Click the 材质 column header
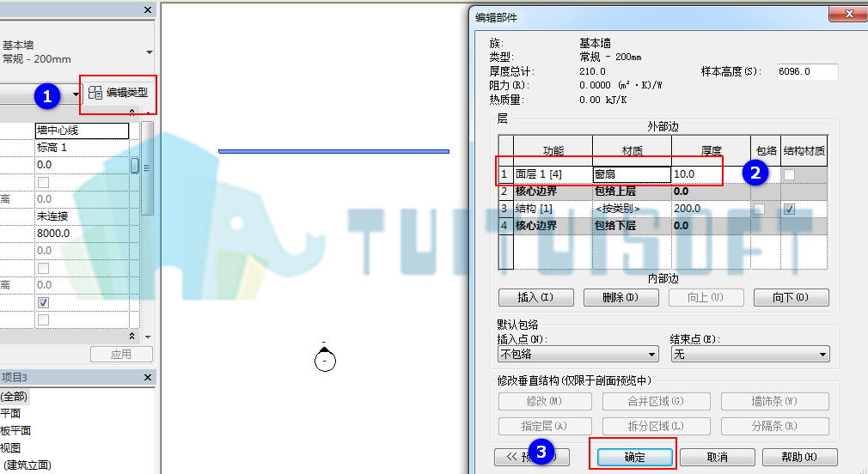Image resolution: width=868 pixels, height=474 pixels. (x=633, y=151)
